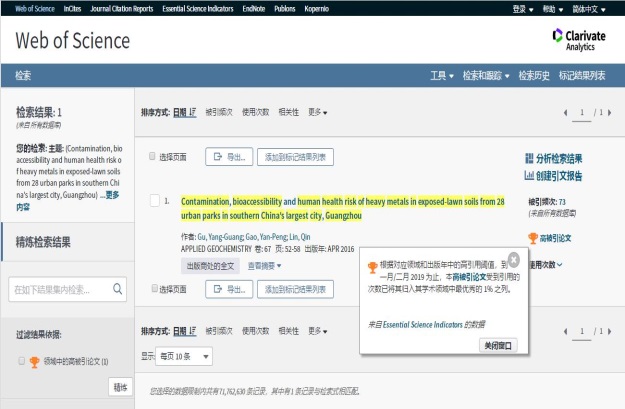Open Publons in the top navigation

click(x=285, y=9)
